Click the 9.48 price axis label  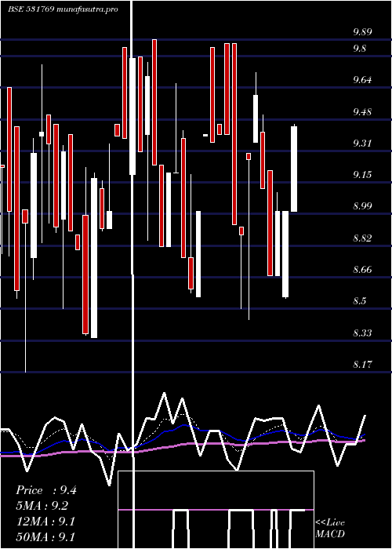(362, 112)
